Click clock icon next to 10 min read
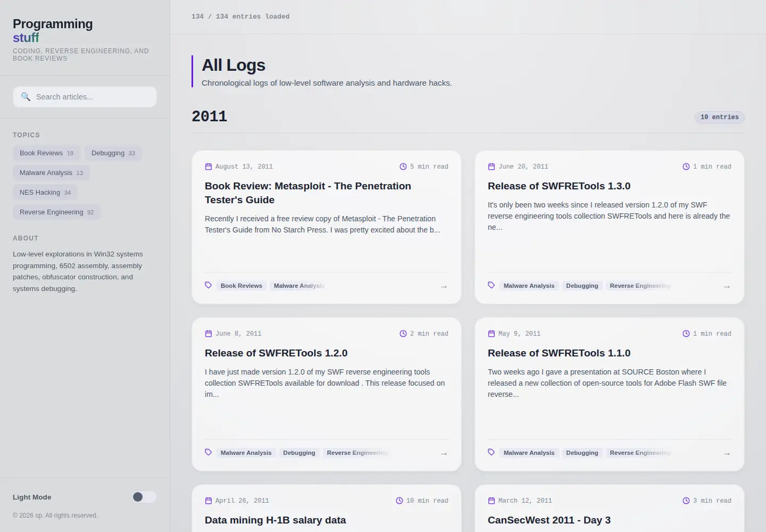766x532 pixels. [x=399, y=501]
